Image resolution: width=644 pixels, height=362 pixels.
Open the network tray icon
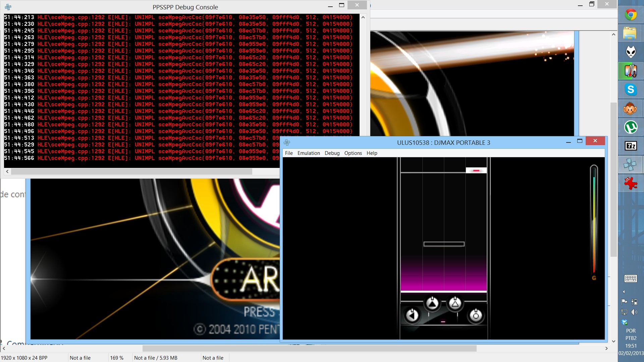point(624,312)
